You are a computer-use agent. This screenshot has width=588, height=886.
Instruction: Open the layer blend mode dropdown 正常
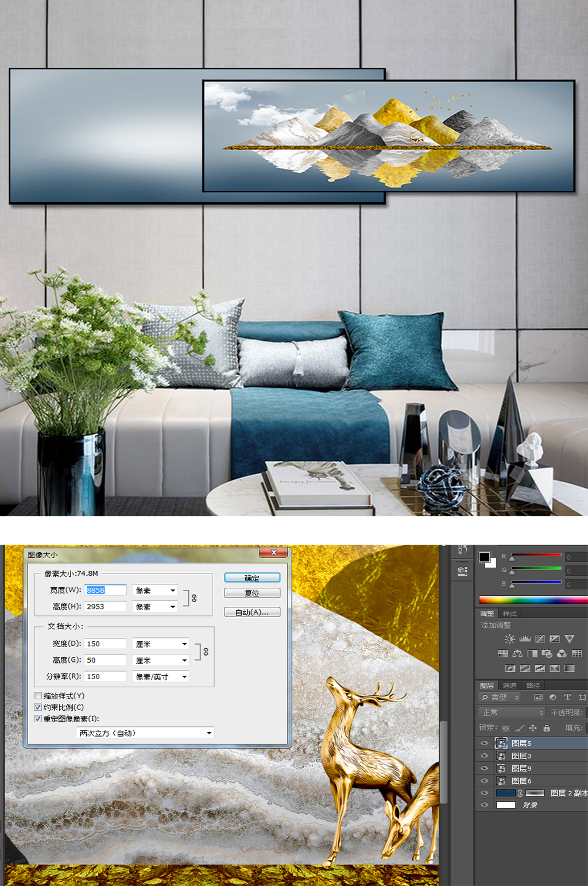tap(510, 712)
